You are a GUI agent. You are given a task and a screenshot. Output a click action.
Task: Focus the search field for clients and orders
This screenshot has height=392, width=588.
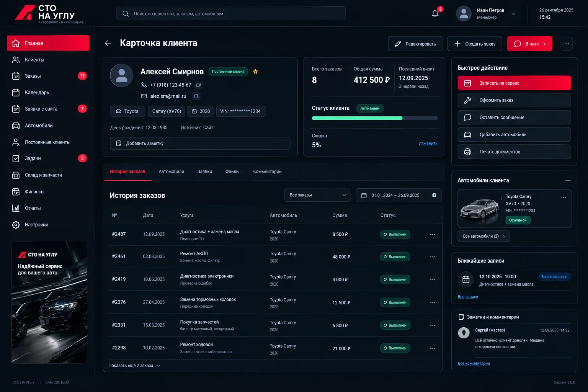(231, 13)
